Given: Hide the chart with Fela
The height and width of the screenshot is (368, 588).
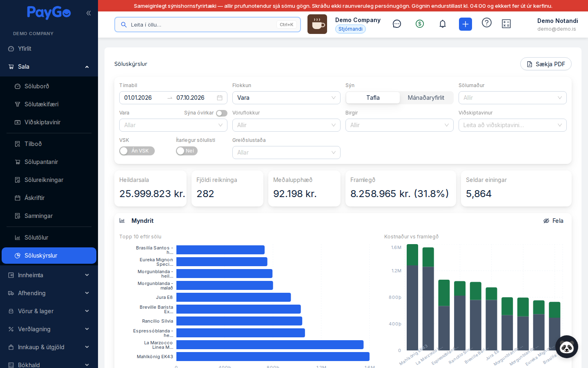Looking at the screenshot, I should tap(553, 221).
